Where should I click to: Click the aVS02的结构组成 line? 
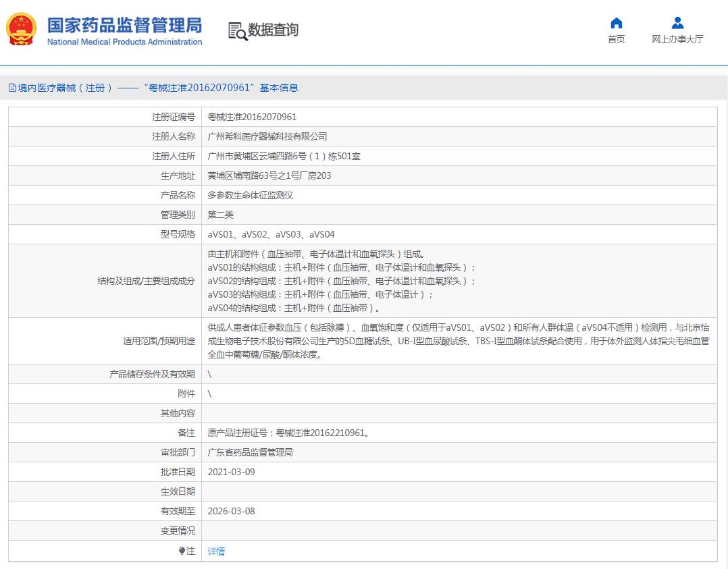[x=342, y=281]
